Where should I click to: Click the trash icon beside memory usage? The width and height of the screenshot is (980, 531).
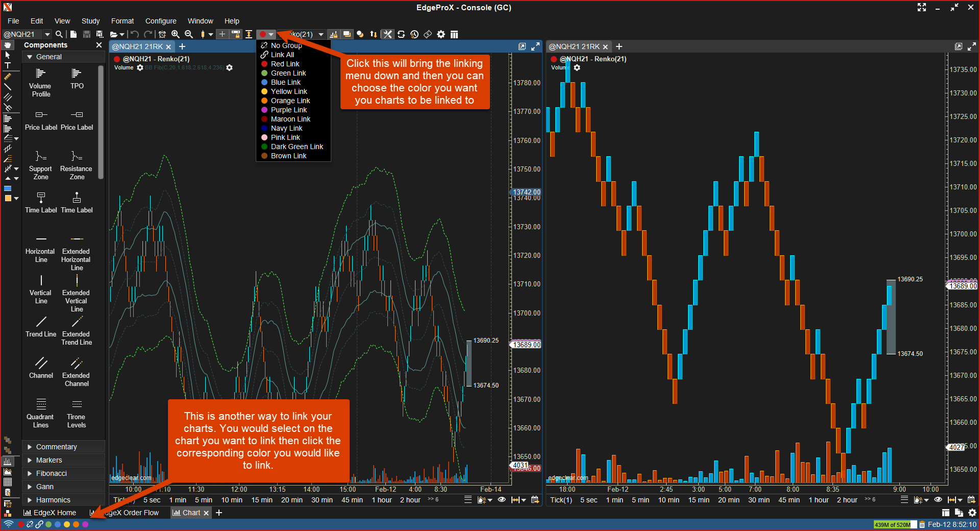922,524
